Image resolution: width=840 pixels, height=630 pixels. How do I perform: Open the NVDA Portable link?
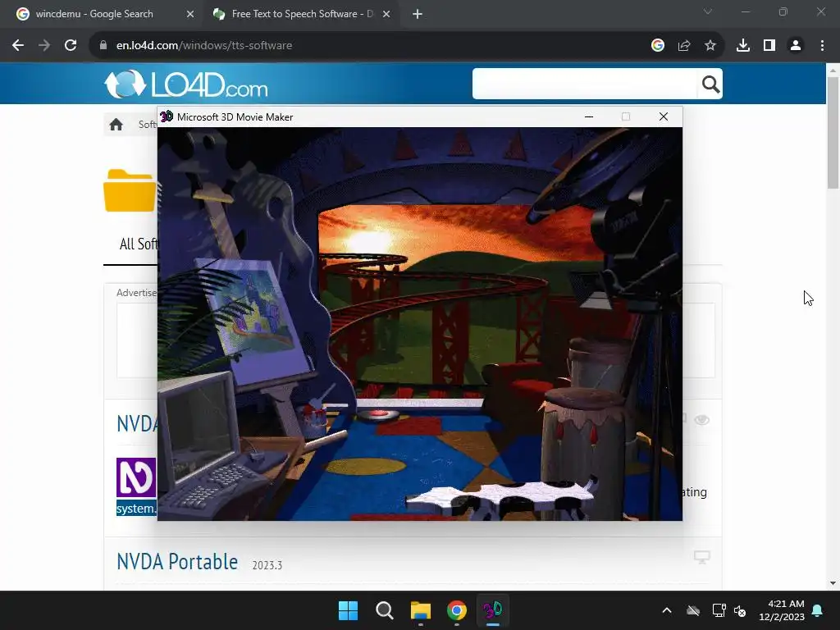point(177,561)
